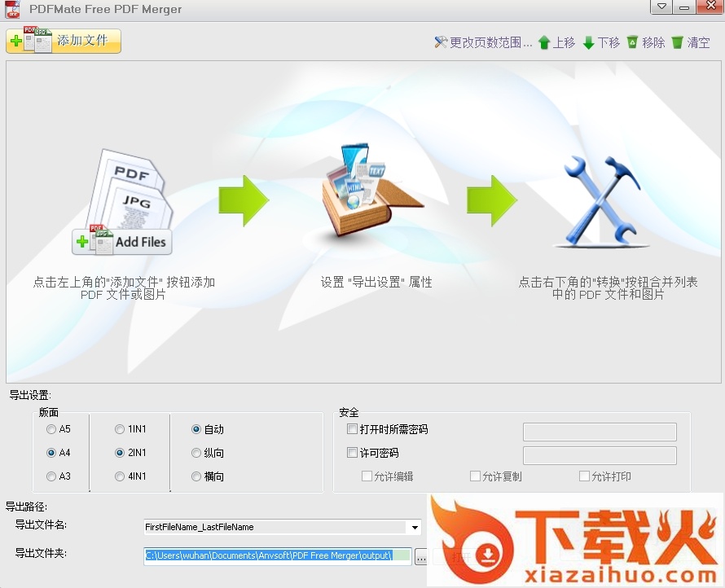Enable 打开时所需密码 open password checkbox

click(x=353, y=429)
